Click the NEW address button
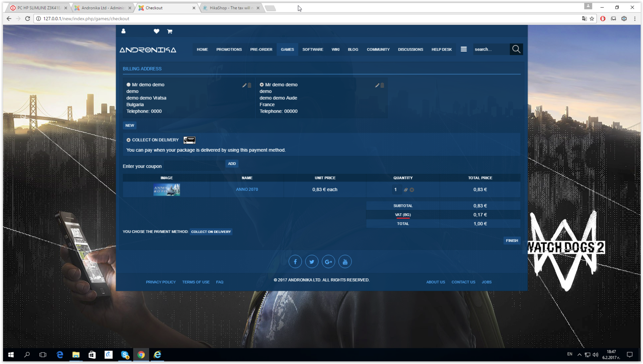This screenshot has width=643, height=364. click(130, 125)
